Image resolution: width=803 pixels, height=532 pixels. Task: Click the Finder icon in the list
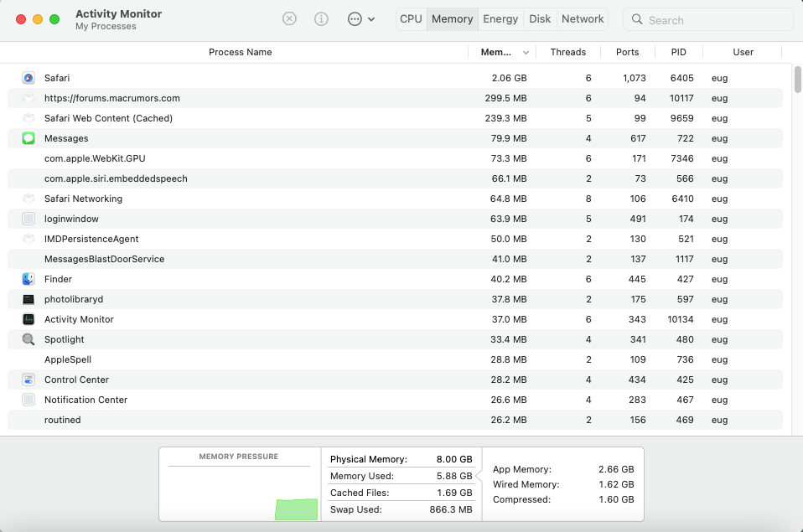click(x=28, y=279)
